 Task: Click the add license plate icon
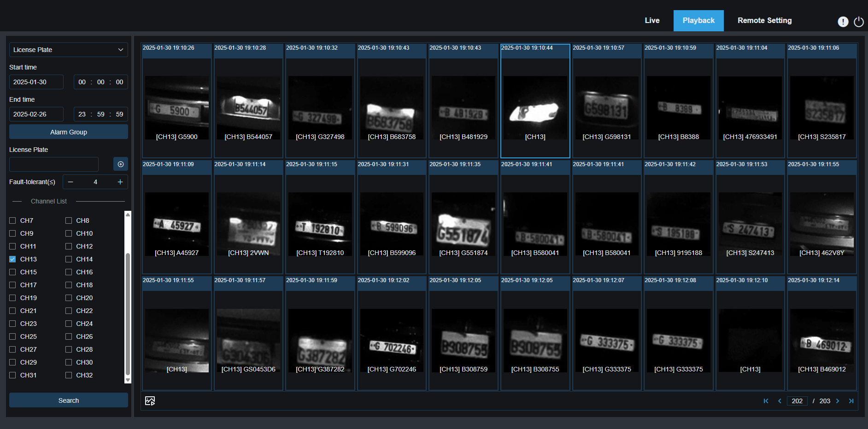(120, 164)
